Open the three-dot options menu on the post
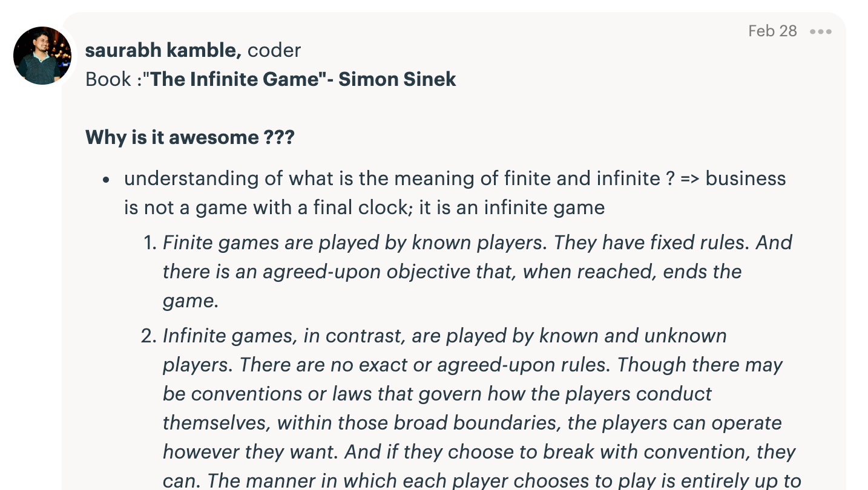 tap(820, 31)
